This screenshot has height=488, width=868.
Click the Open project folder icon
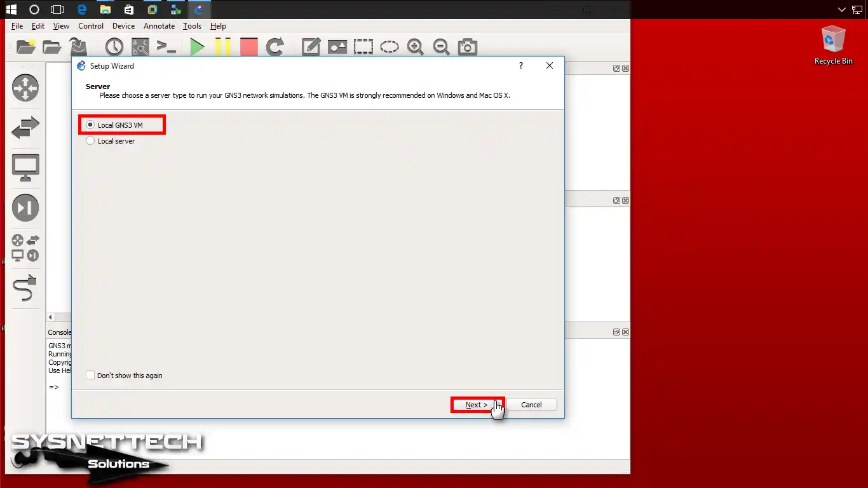(52, 47)
